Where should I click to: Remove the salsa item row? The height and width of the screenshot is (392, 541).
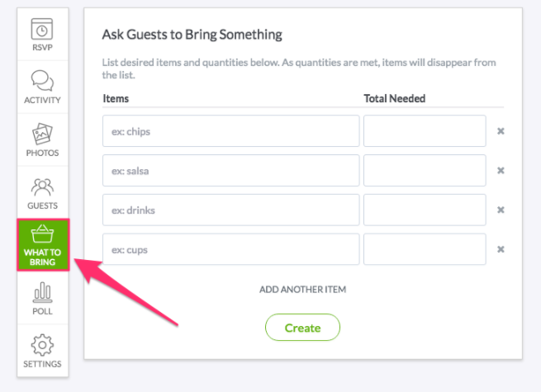tap(501, 170)
